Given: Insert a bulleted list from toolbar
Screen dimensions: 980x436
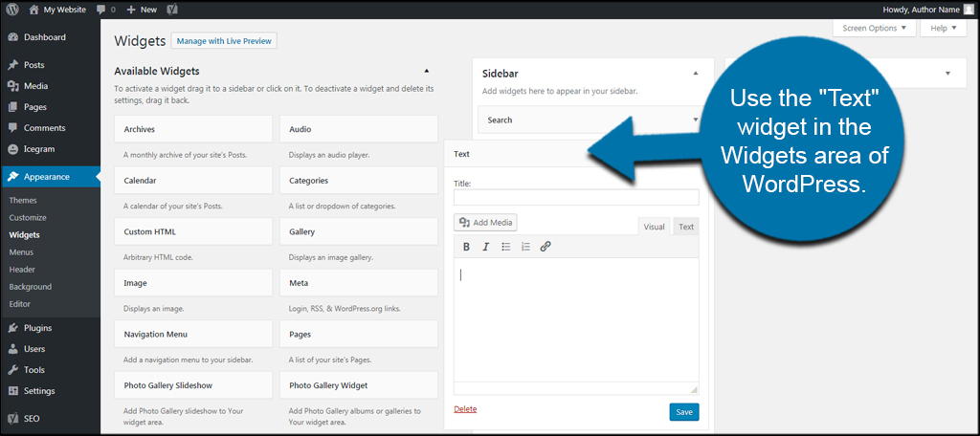Looking at the screenshot, I should (506, 247).
